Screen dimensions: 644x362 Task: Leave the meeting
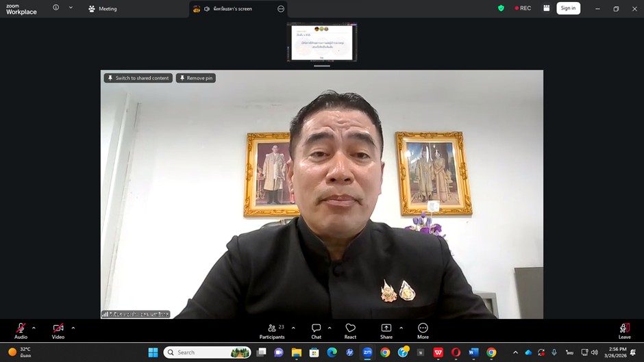(624, 330)
